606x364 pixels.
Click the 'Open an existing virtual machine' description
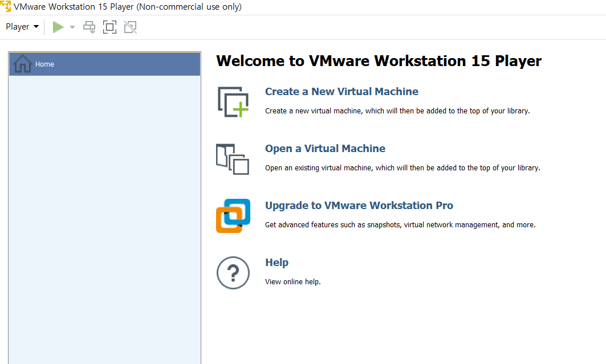coord(402,168)
